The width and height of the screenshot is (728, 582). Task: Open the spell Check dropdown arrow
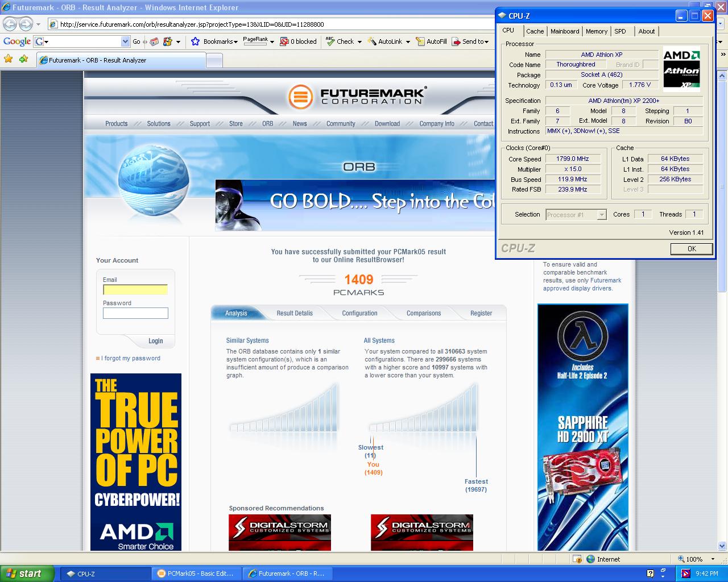tap(359, 41)
